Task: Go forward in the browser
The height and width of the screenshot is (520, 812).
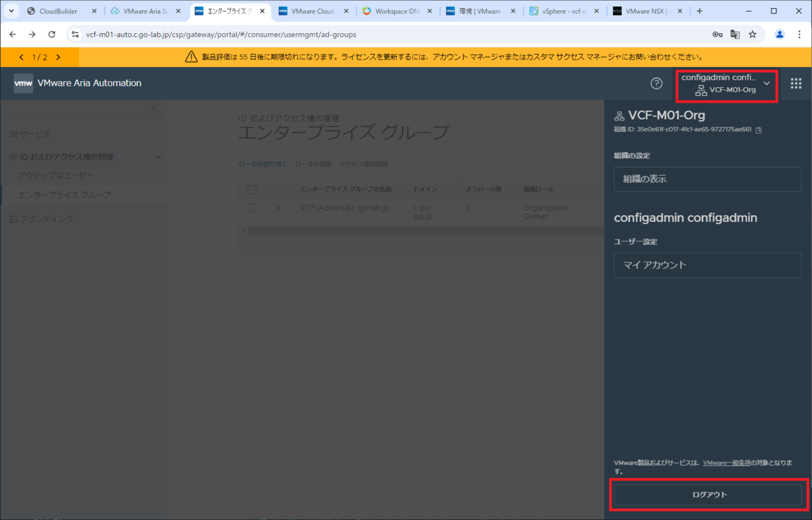Action: coord(32,34)
